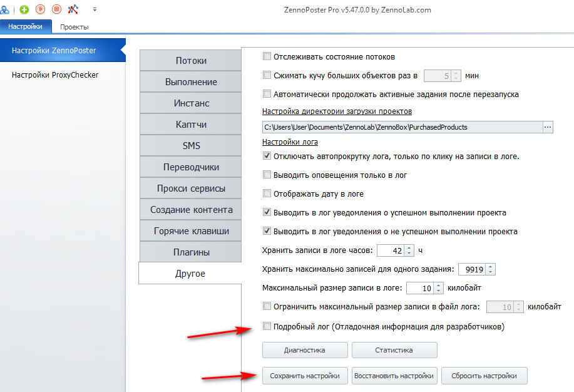The width and height of the screenshot is (574, 392).
Task: Uncheck уведомления о успешном выполнении проекта
Action: pos(267,212)
